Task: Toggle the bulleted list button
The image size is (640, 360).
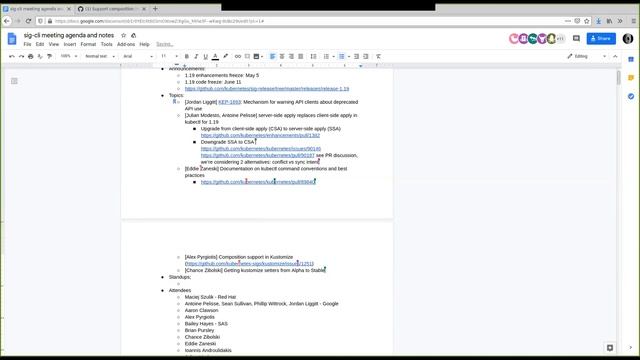Action: click(x=342, y=56)
